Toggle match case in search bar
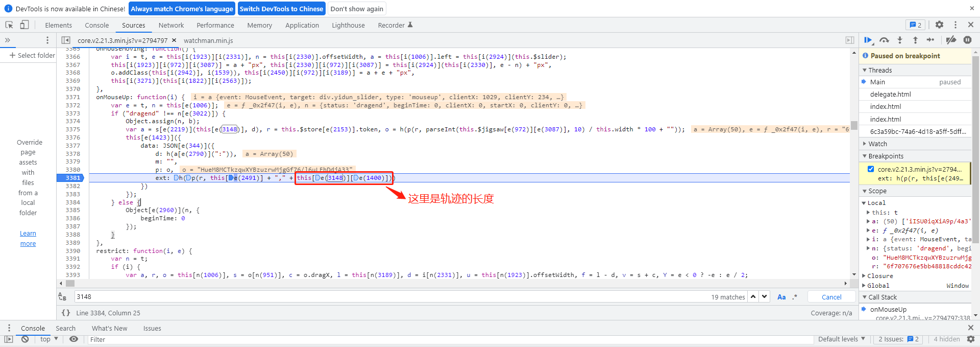 pos(781,297)
